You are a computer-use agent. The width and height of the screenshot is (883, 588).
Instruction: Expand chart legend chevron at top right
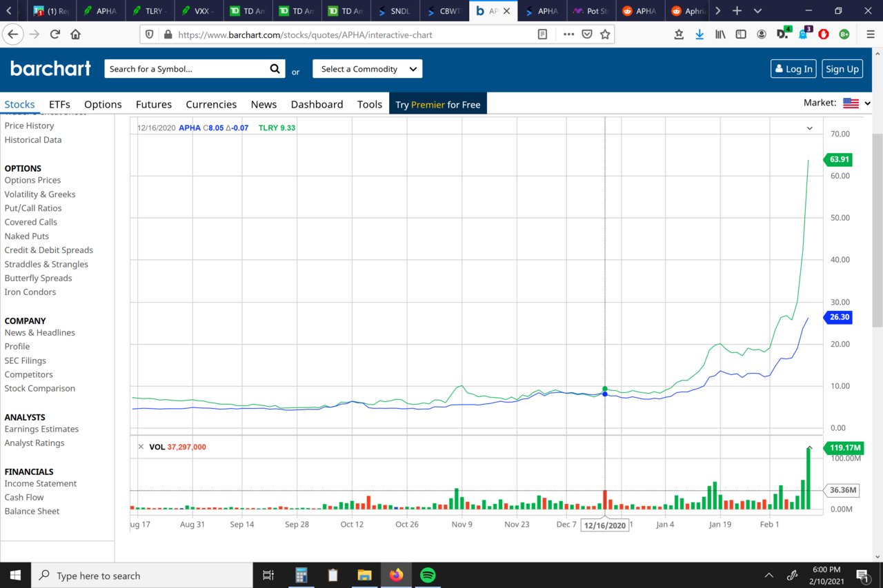(x=809, y=128)
